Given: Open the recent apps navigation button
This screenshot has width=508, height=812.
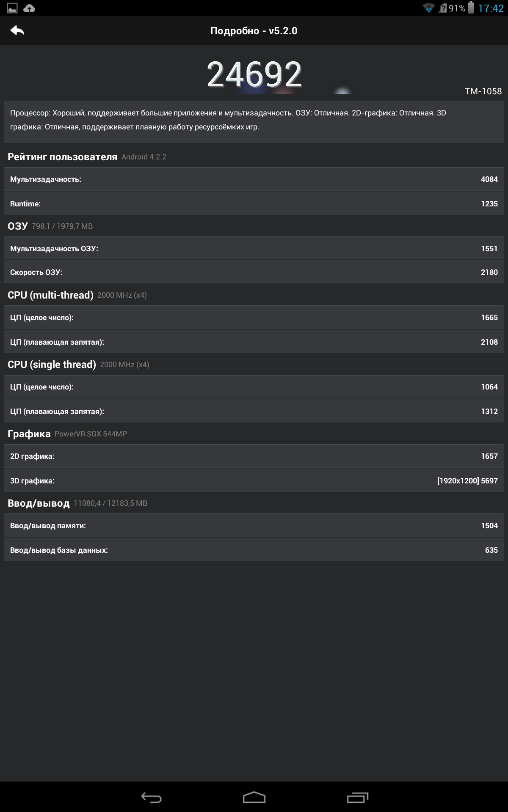Looking at the screenshot, I should 358,798.
